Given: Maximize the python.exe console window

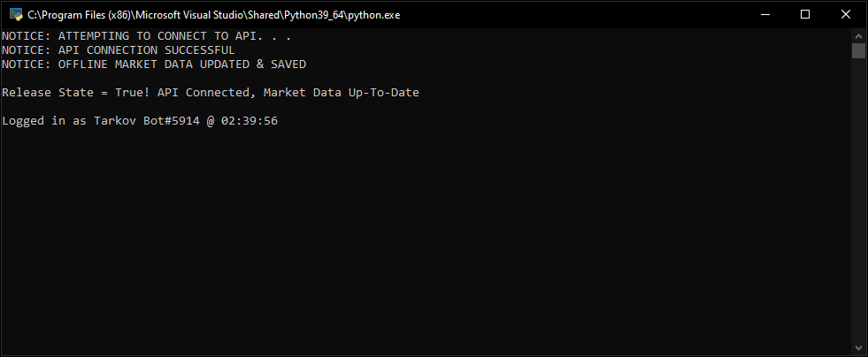Looking at the screenshot, I should tap(805, 14).
